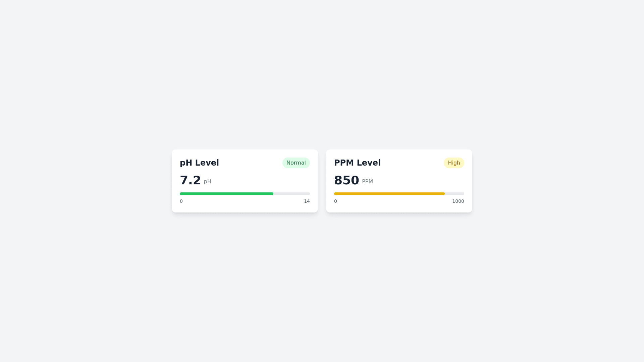The width and height of the screenshot is (644, 362).
Task: Click the small pH unit label
Action: (207, 182)
